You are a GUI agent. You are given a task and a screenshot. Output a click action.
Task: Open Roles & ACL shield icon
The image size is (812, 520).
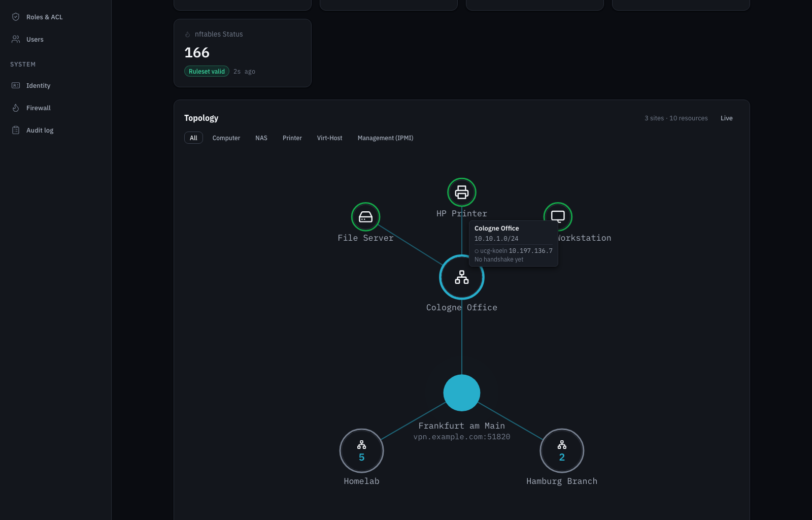16,17
